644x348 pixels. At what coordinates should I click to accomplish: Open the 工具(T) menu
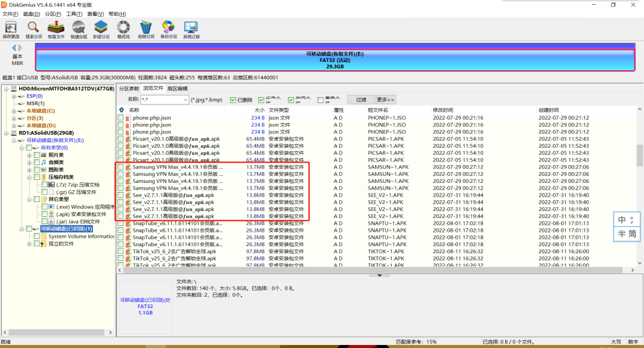point(74,14)
